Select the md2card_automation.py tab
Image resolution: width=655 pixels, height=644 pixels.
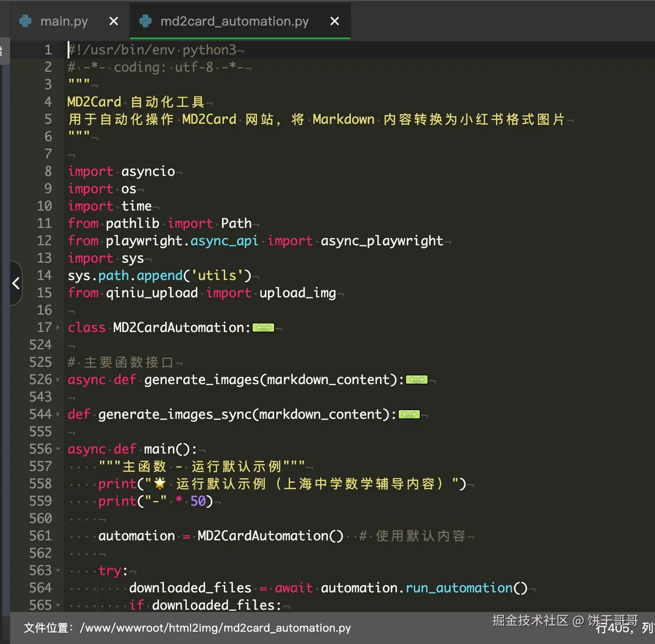(x=234, y=21)
